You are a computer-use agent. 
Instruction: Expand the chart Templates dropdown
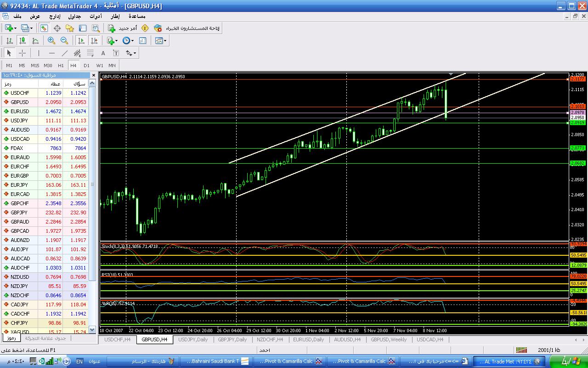coord(161,40)
